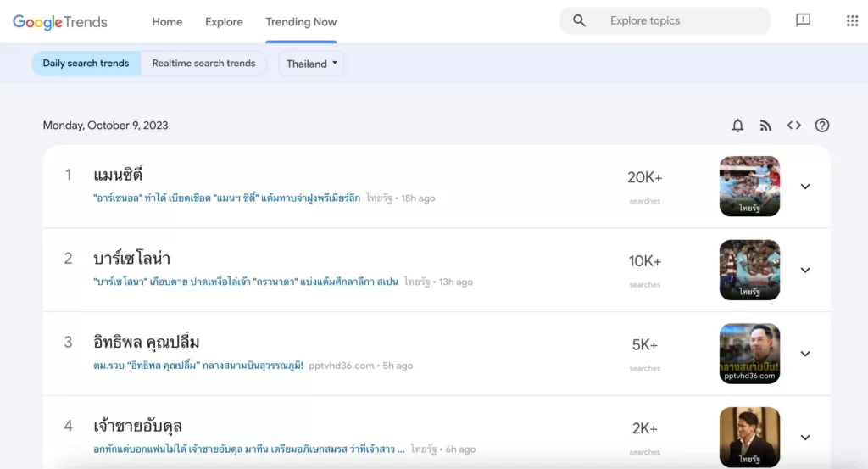Viewport: 868px width, 469px height.
Task: Open the send feedback icon
Action: (x=803, y=20)
